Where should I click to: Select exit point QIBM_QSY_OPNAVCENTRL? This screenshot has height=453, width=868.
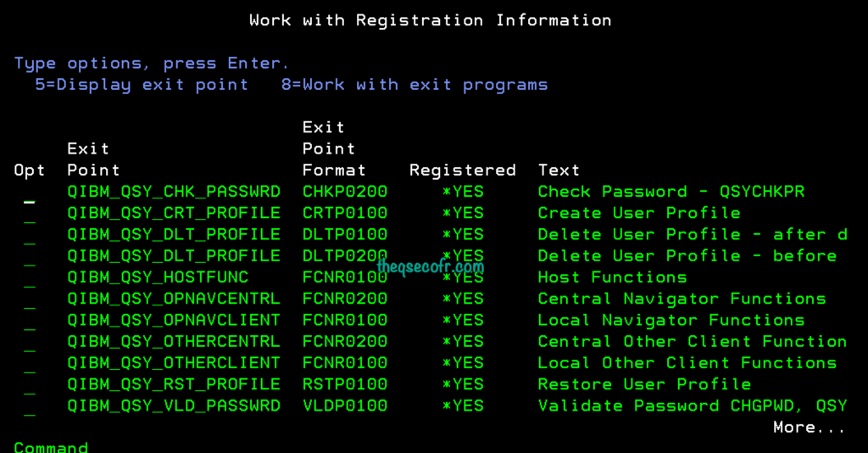click(174, 299)
